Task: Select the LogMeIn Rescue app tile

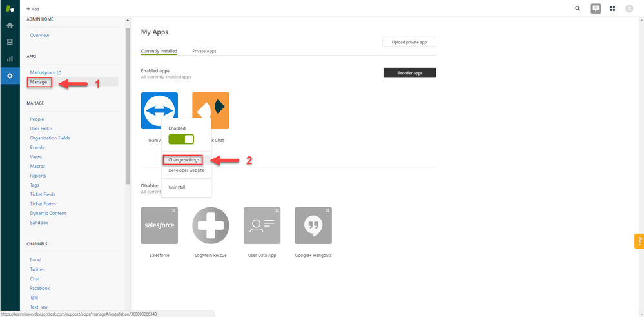Action: [x=211, y=225]
